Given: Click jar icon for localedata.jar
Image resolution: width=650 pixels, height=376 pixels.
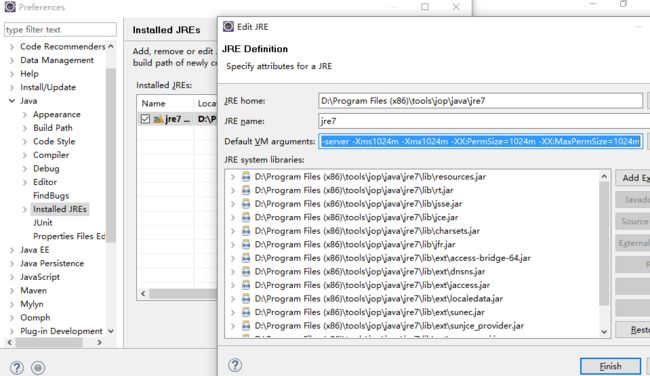Looking at the screenshot, I should 246,298.
